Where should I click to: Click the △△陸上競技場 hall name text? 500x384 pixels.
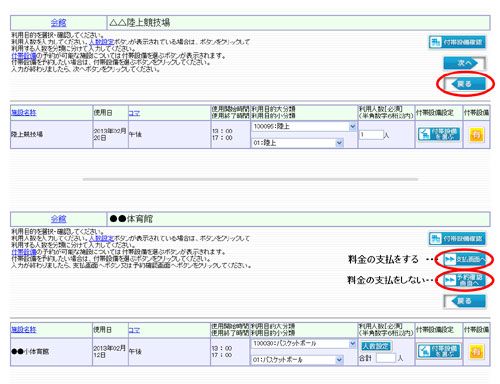tap(140, 23)
